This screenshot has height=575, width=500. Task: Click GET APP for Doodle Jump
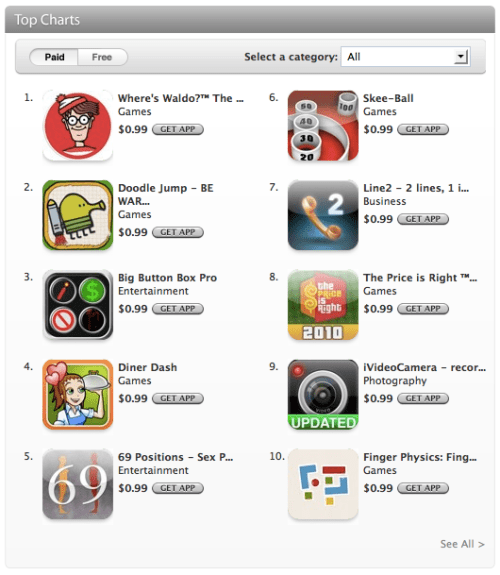point(178,232)
